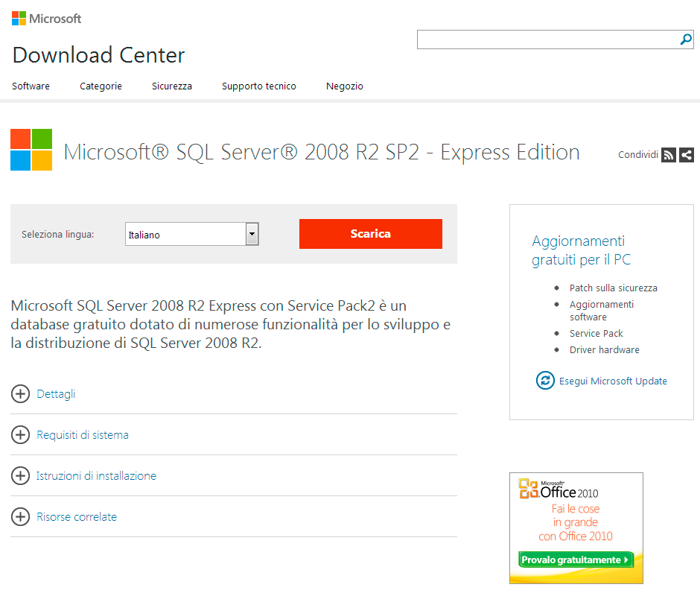
Task: Click the Microsoft Update refresh icon
Action: 545,381
